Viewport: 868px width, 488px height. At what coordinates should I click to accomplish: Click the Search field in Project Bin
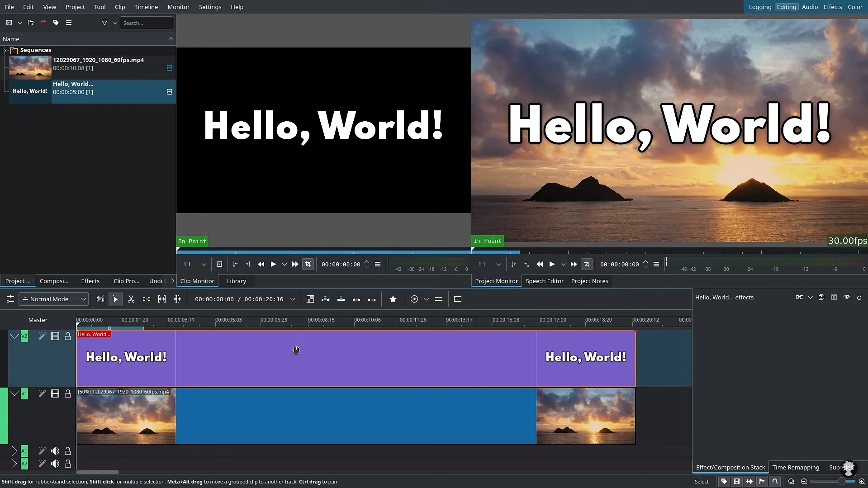coord(146,23)
